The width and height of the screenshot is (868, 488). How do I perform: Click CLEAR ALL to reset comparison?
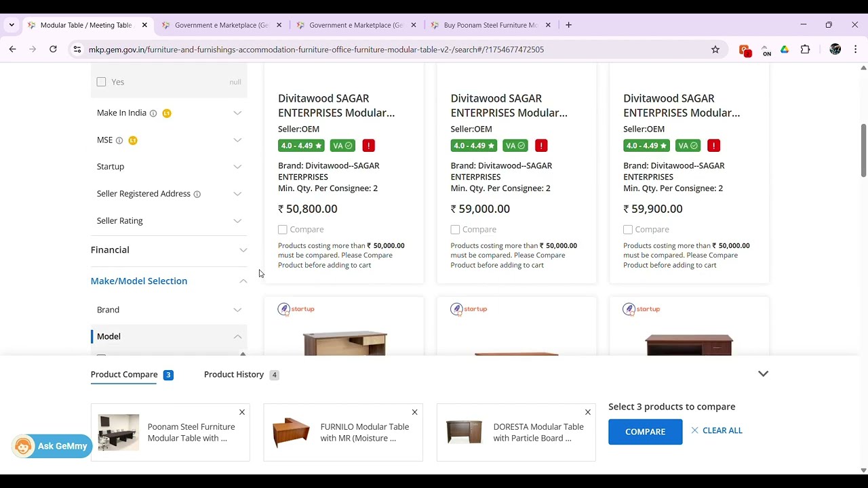[x=717, y=430]
